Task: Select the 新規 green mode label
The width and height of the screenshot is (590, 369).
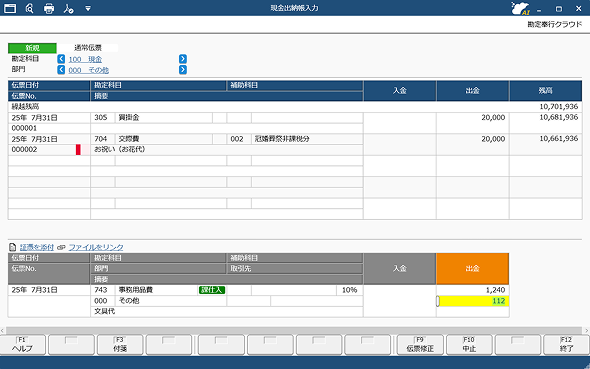Action: coord(32,48)
